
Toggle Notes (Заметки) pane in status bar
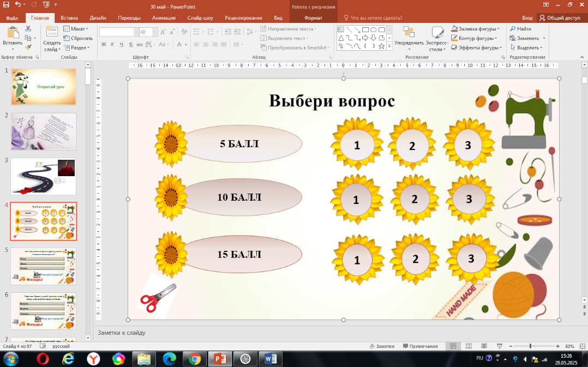point(382,346)
